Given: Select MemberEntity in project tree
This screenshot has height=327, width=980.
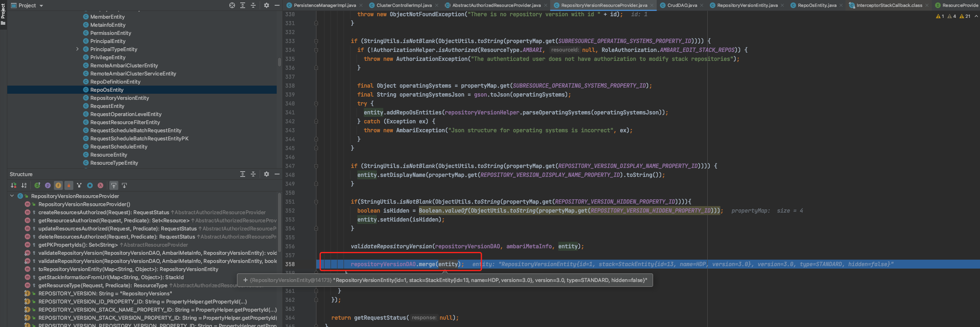Looking at the screenshot, I should tap(104, 17).
